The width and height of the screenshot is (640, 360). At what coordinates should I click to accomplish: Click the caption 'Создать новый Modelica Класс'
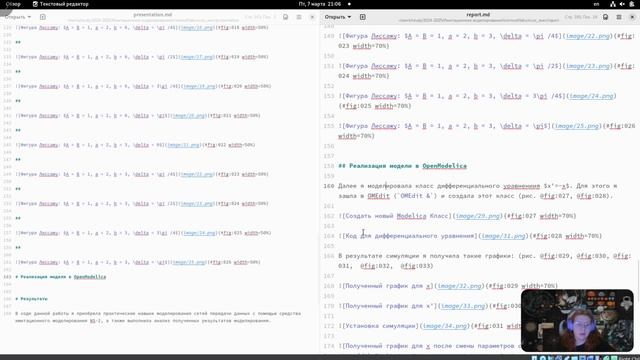(x=398, y=216)
